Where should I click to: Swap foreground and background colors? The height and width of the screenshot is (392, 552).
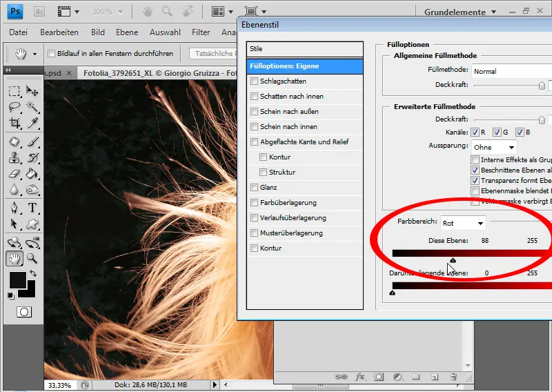pos(32,273)
